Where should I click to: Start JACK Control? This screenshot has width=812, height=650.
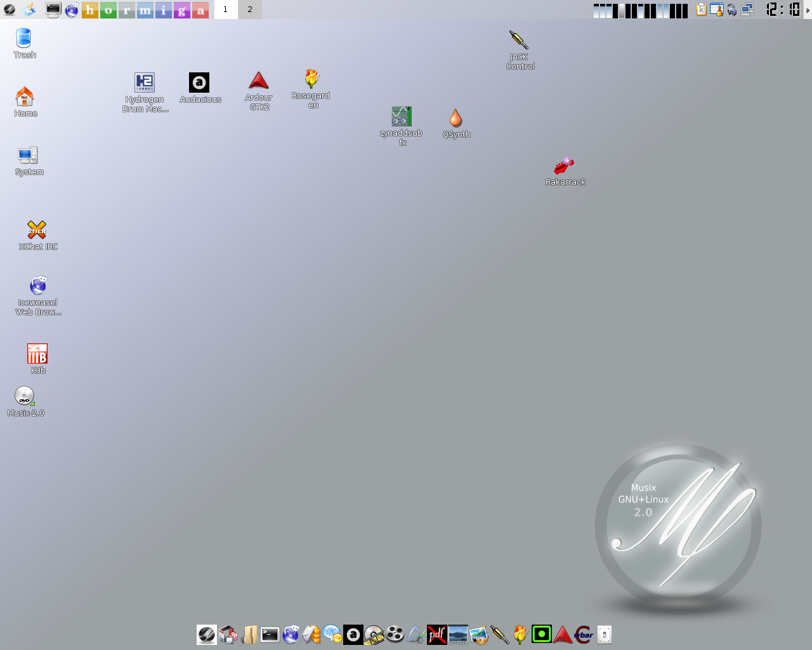519,39
